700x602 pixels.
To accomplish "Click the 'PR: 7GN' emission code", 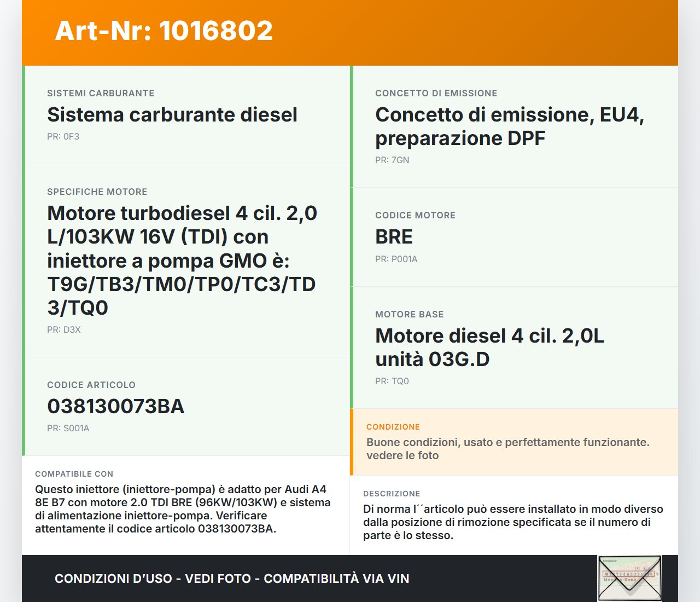I will coord(392,160).
